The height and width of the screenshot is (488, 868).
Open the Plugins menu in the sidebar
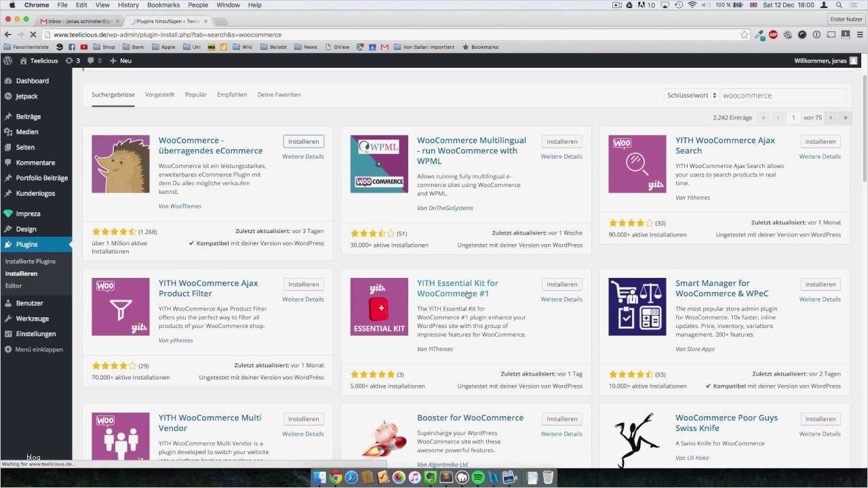[36, 245]
